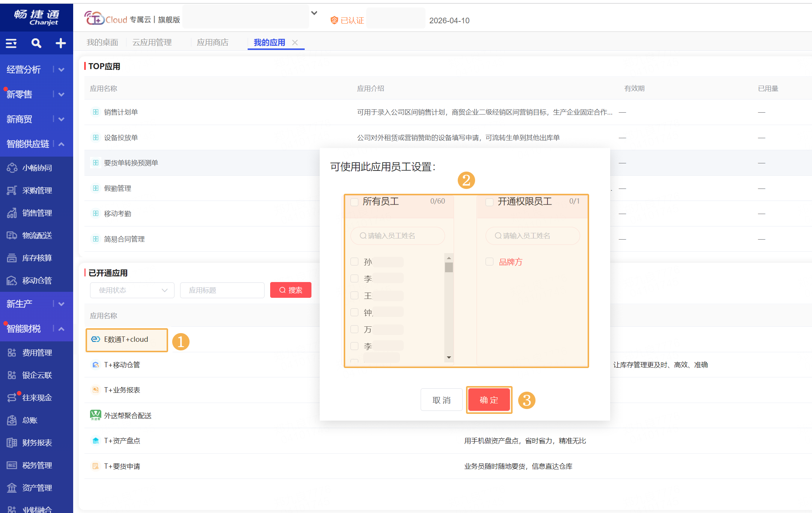Viewport: 812px width, 513px height.
Task: Open 库存核算 module icon
Action: [x=12, y=258]
